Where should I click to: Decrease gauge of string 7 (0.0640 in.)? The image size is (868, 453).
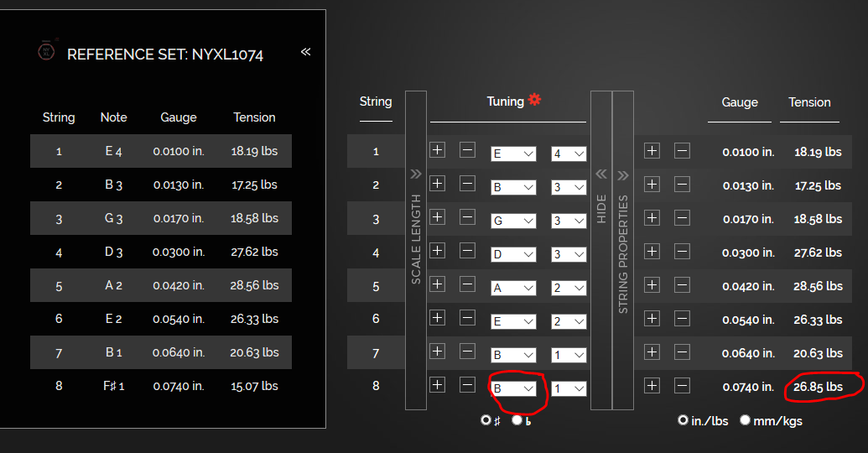[682, 352]
